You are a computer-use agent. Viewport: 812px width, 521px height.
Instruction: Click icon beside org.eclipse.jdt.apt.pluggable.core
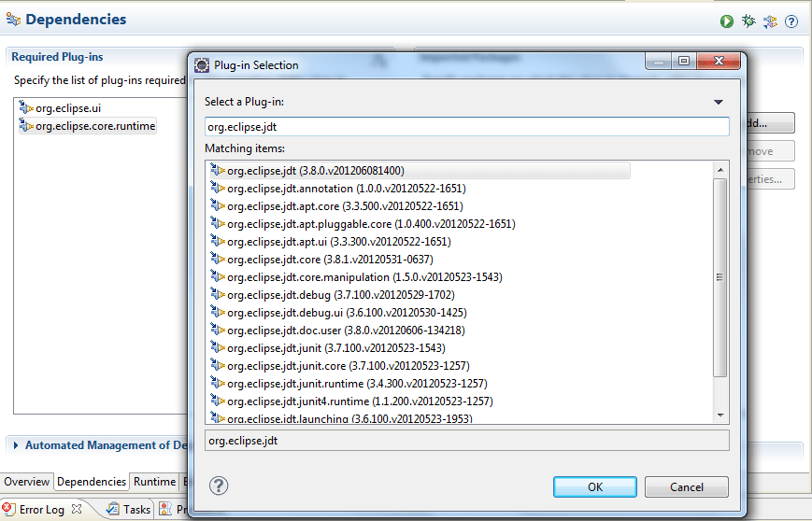coord(218,223)
